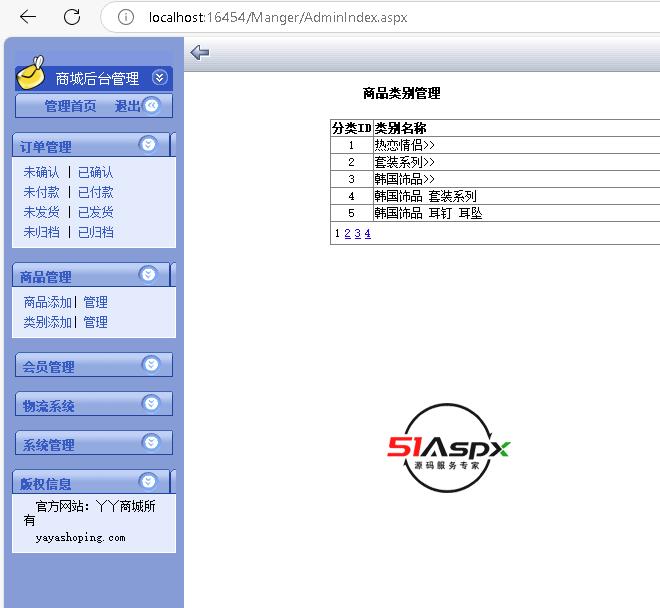Go to page 2 of categories

pyautogui.click(x=347, y=233)
